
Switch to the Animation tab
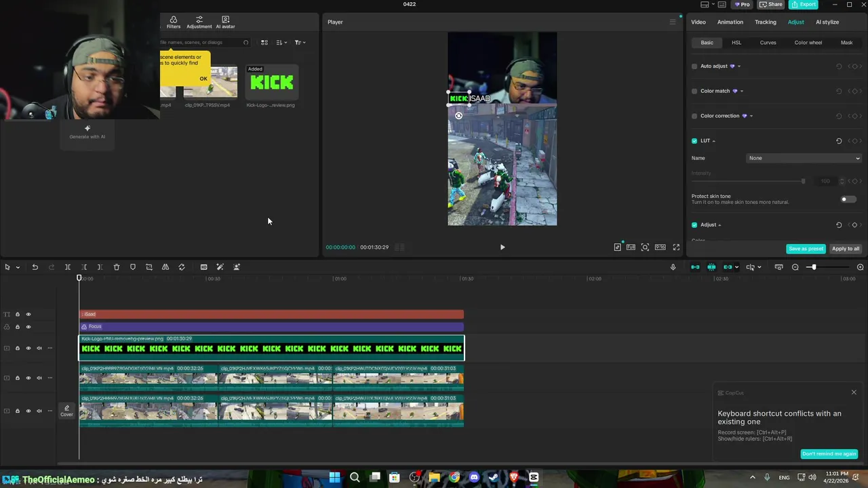pos(730,22)
